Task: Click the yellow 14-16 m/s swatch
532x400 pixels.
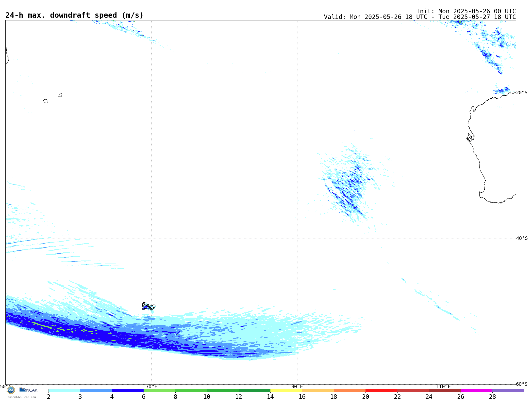Action: [x=286, y=391]
